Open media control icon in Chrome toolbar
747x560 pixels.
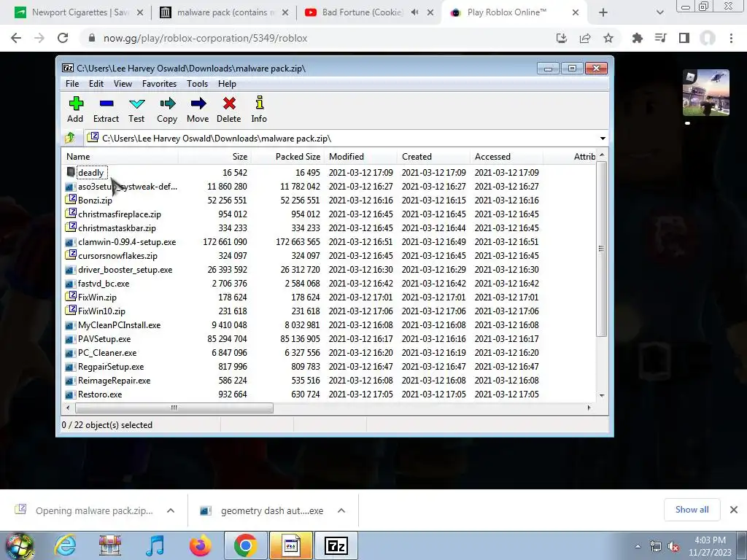661,38
